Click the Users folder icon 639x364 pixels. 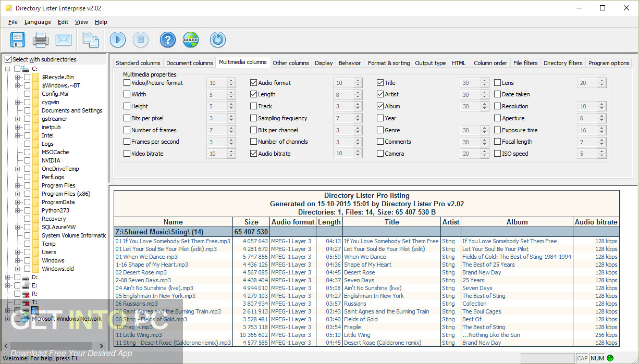tap(35, 252)
